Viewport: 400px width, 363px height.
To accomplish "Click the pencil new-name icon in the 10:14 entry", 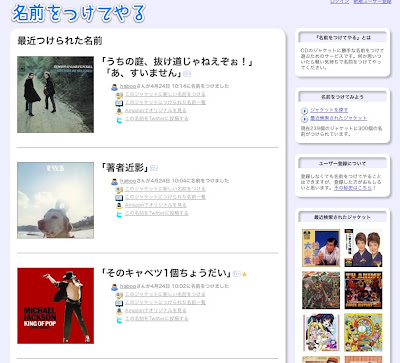I will [x=119, y=95].
